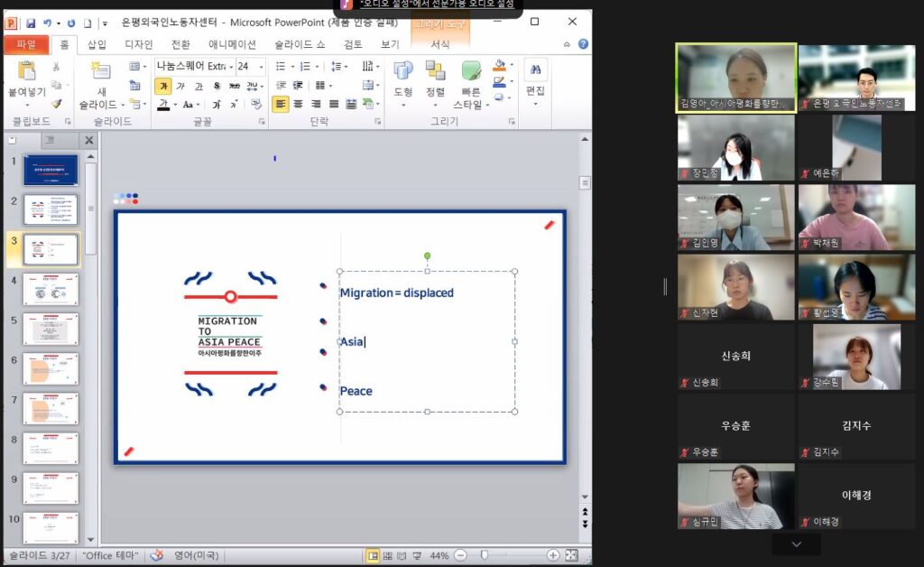Image resolution: width=924 pixels, height=567 pixels.
Task: Click the Cut scissors icon
Action: (56, 67)
